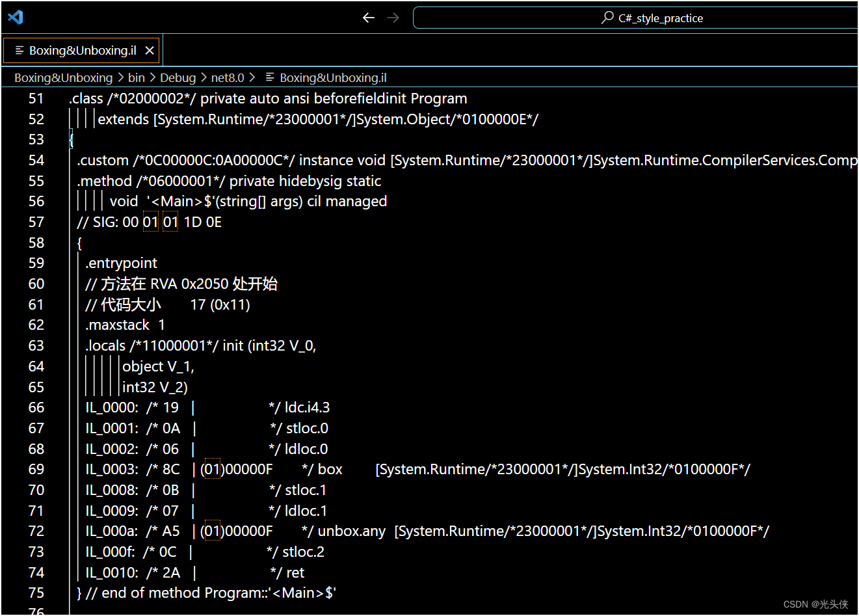This screenshot has width=859, height=616.
Task: Click '.custom' text on line 54
Action: tap(103, 160)
